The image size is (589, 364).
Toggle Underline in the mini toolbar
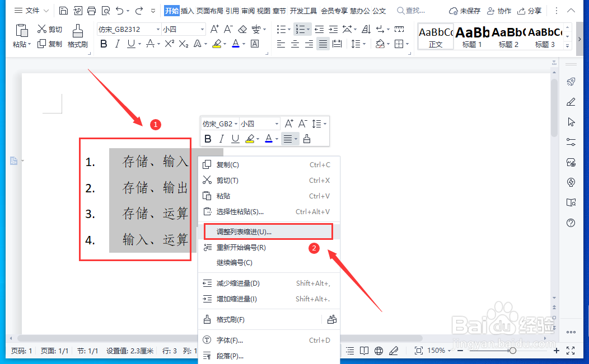click(x=235, y=139)
